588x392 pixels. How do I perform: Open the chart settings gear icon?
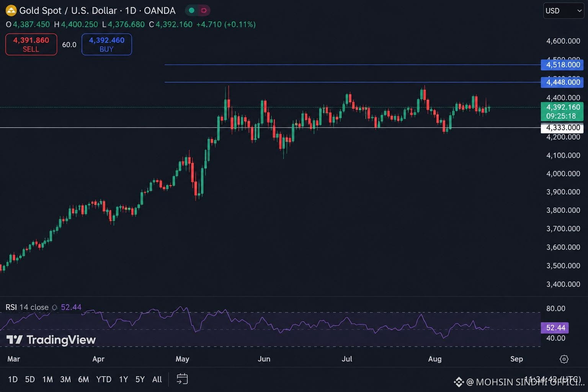[x=564, y=359]
